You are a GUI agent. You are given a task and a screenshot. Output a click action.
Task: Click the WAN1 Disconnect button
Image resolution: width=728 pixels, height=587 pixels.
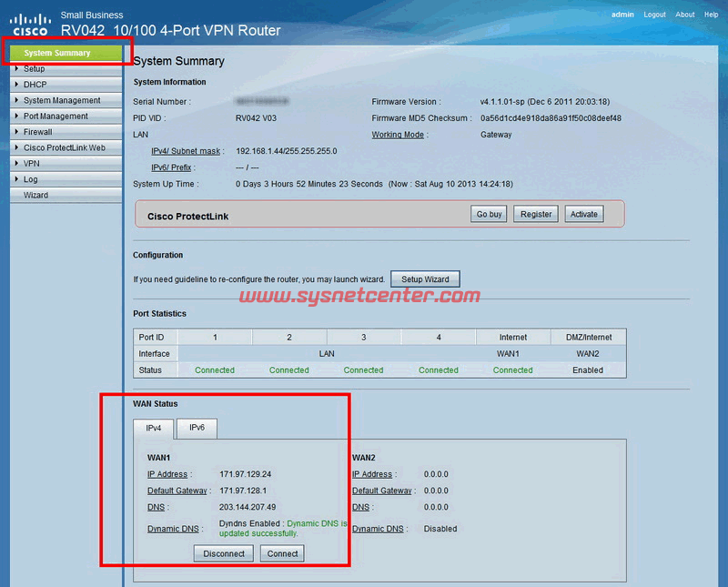tap(224, 553)
